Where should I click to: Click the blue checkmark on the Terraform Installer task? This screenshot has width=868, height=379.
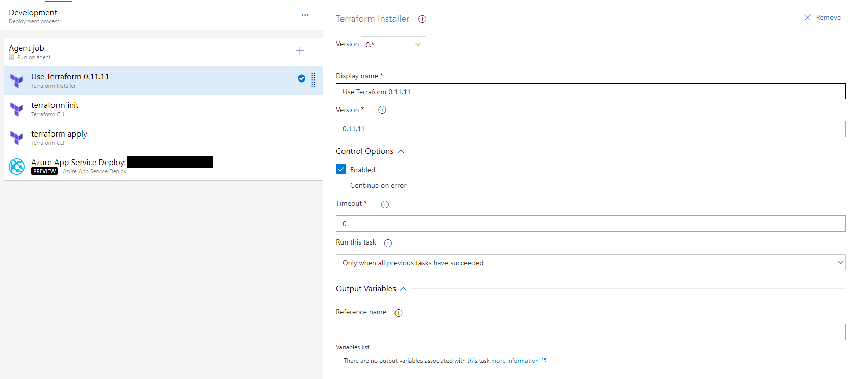(301, 78)
